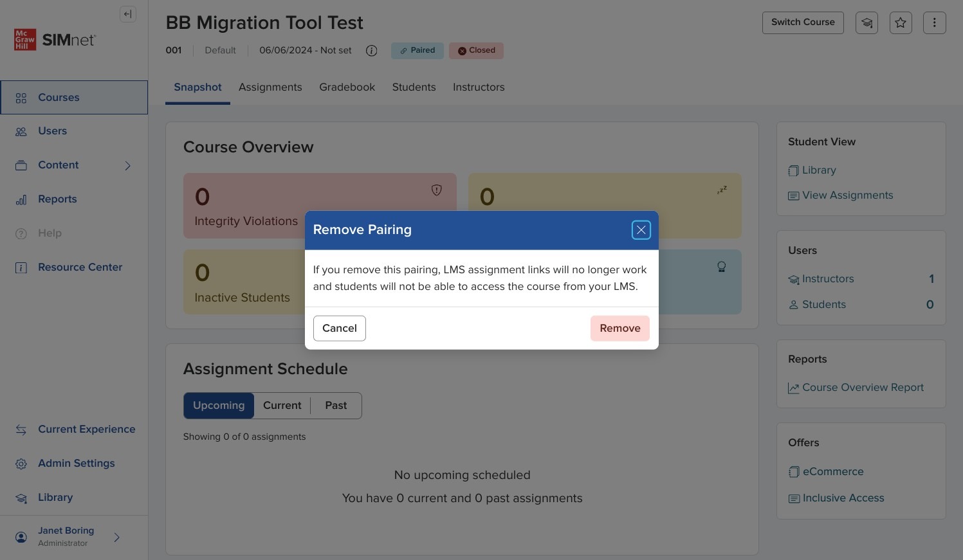Select the Current schedule toggle
963x560 pixels.
(x=282, y=406)
